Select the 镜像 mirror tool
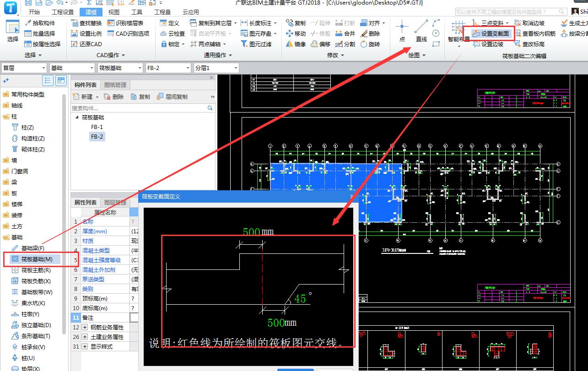 pyautogui.click(x=296, y=44)
